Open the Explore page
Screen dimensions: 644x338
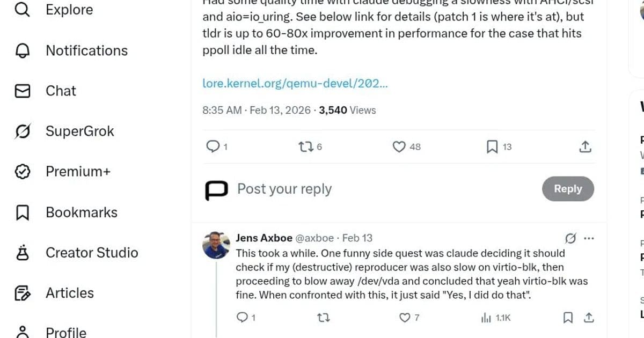click(69, 10)
